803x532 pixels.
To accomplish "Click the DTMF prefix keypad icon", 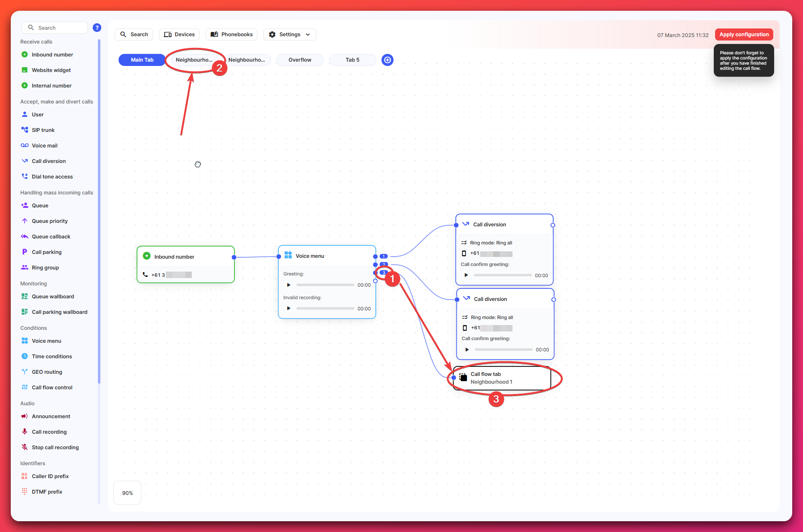I will [x=25, y=492].
